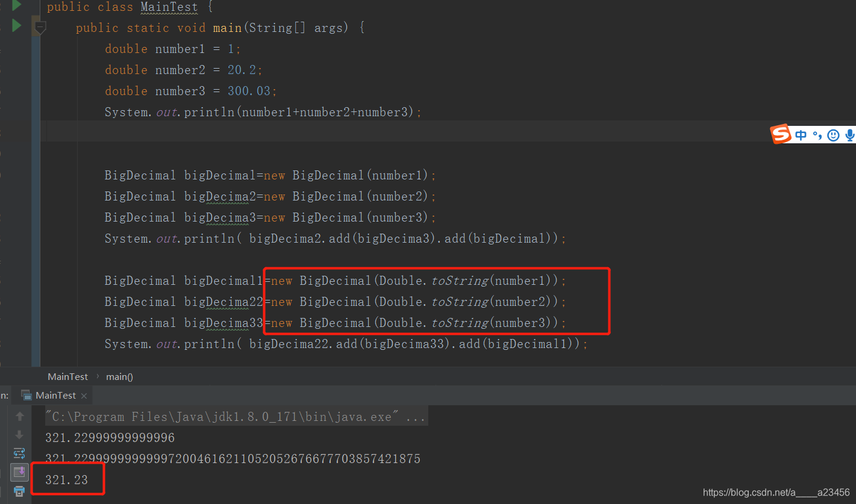Viewport: 856px width, 504px height.
Task: Run the MainTest class from the gutter arrow
Action: [17, 5]
